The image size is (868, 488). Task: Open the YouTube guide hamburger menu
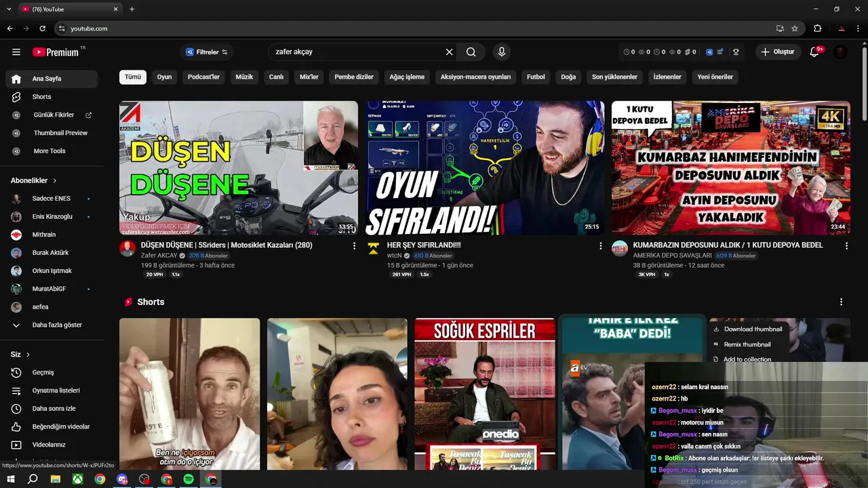pyautogui.click(x=16, y=52)
